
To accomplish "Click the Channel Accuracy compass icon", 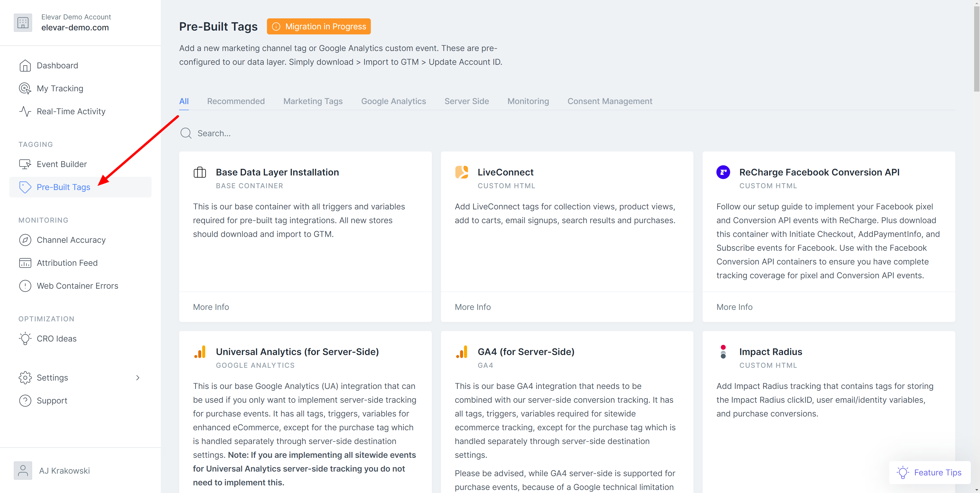I will [25, 240].
